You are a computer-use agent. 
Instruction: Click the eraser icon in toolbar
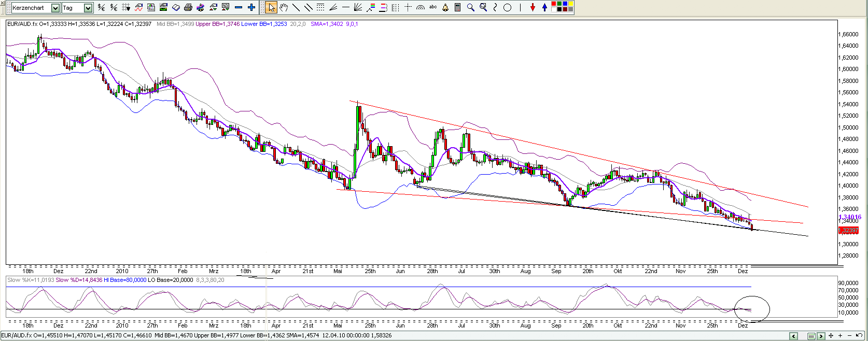(176, 7)
